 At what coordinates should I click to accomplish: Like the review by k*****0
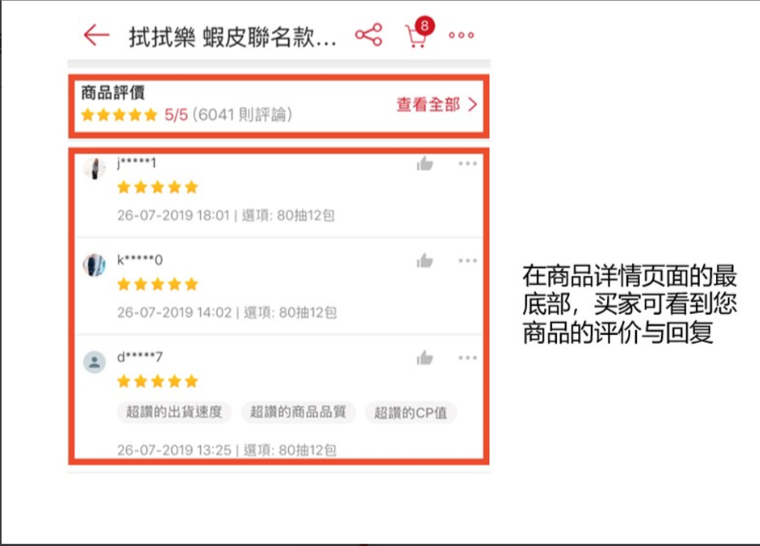pos(425,261)
